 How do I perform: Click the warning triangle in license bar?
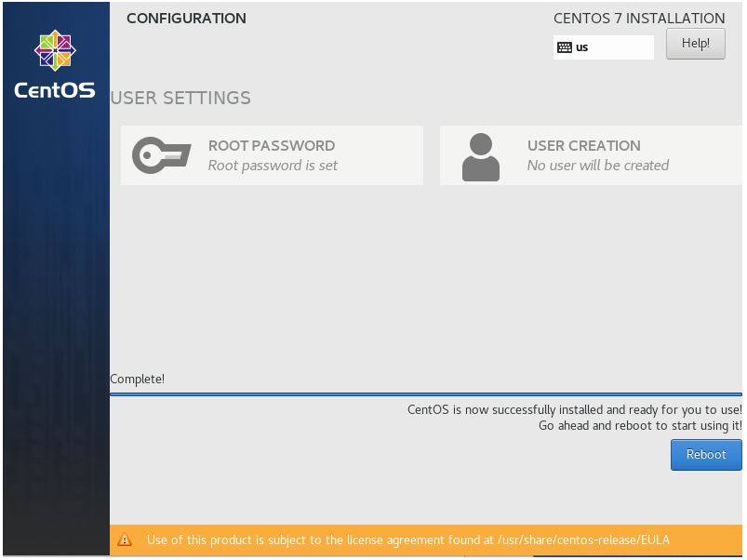point(125,540)
